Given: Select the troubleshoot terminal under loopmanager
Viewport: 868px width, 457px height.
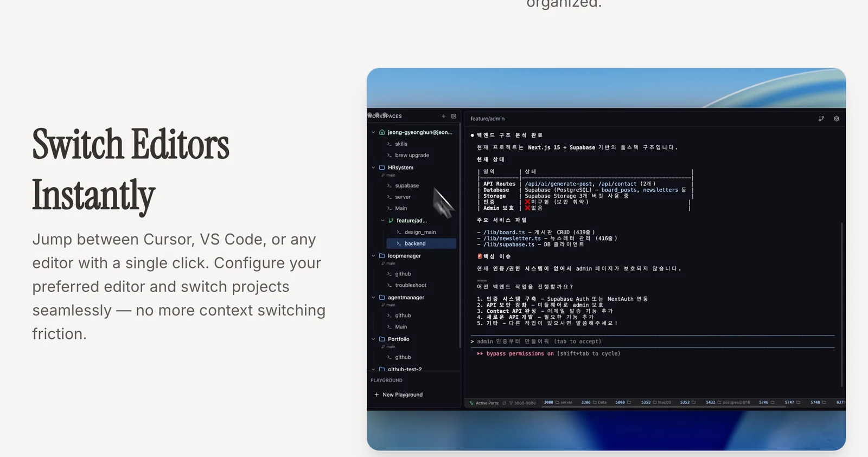Looking at the screenshot, I should coord(410,285).
